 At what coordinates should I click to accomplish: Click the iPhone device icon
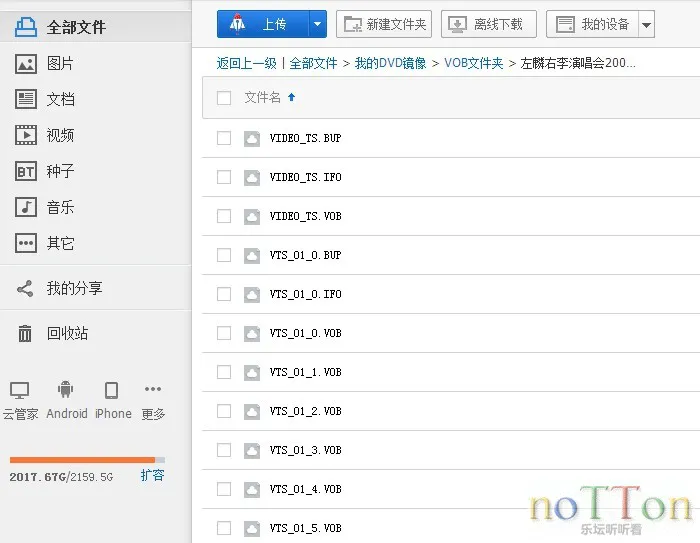(x=112, y=391)
